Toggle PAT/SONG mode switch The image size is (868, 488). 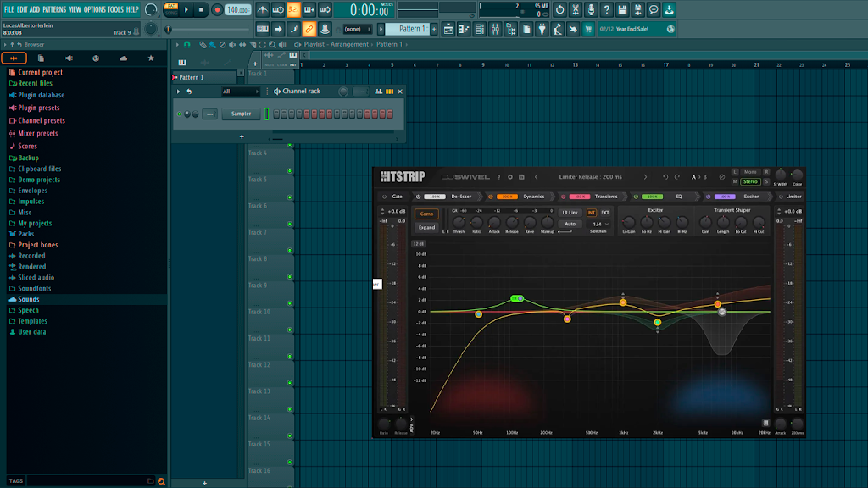[171, 9]
